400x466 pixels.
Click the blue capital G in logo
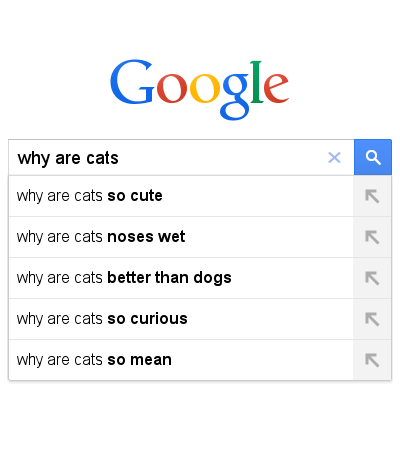132,82
